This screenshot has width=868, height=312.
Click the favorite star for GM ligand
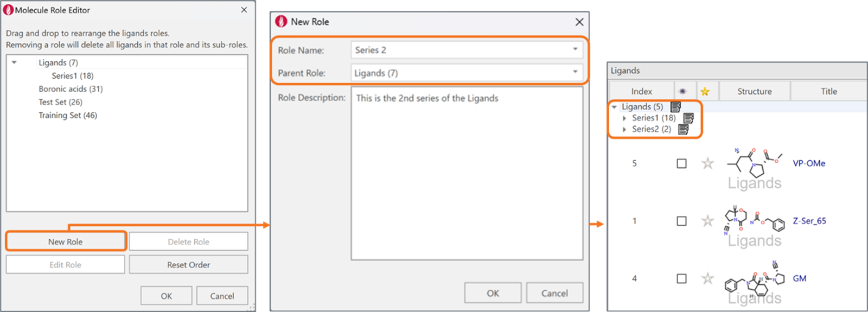707,278
